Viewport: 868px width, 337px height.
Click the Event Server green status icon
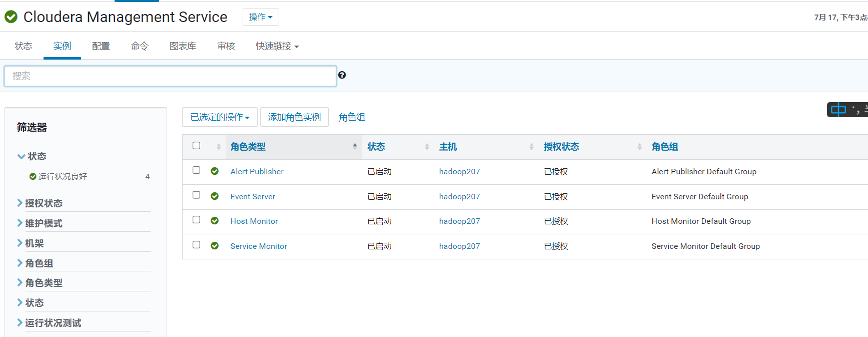tap(215, 196)
